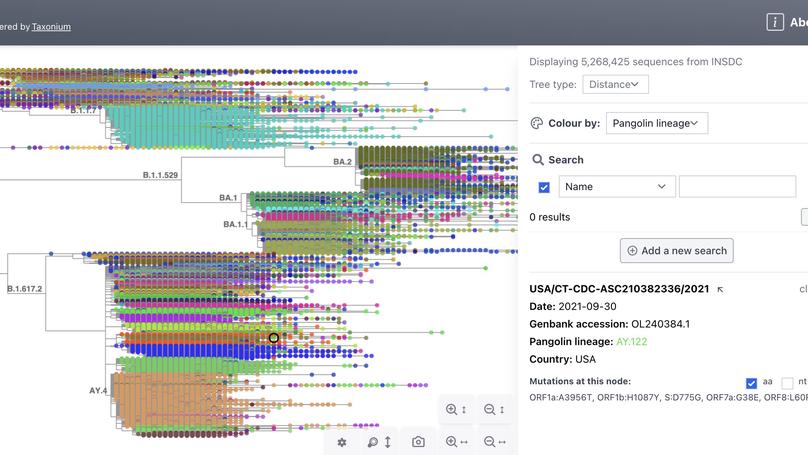Click the BA.1.1 clade label
The height and width of the screenshot is (455, 808).
pos(235,224)
